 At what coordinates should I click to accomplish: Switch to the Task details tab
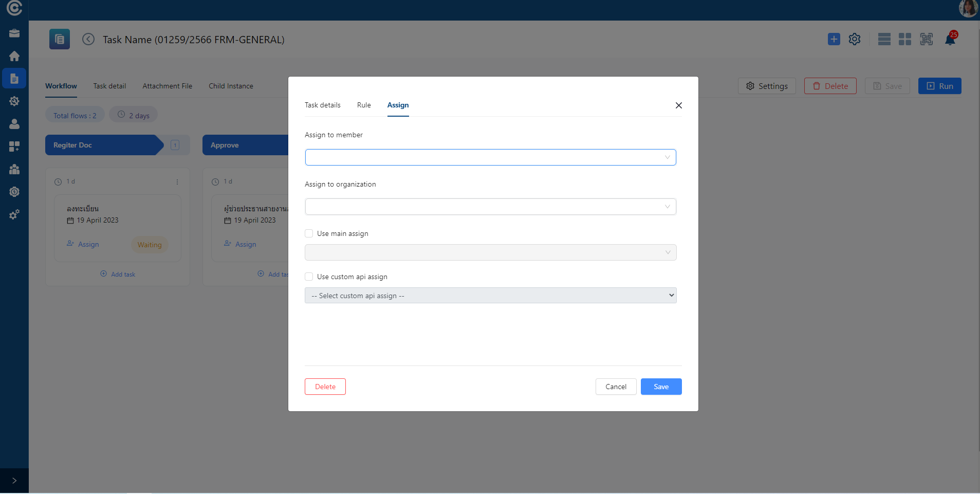322,105
